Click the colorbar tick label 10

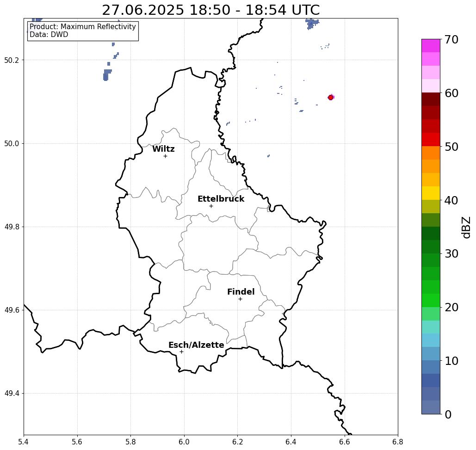451,361
